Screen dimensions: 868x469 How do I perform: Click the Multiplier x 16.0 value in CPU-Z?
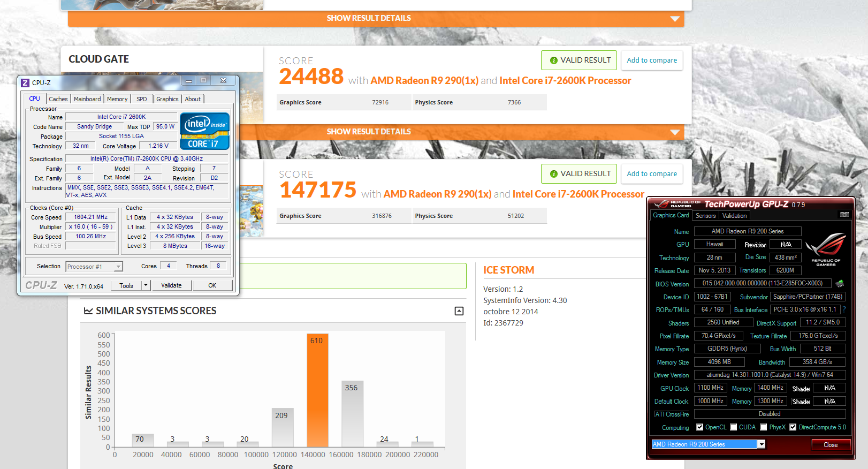(x=91, y=227)
